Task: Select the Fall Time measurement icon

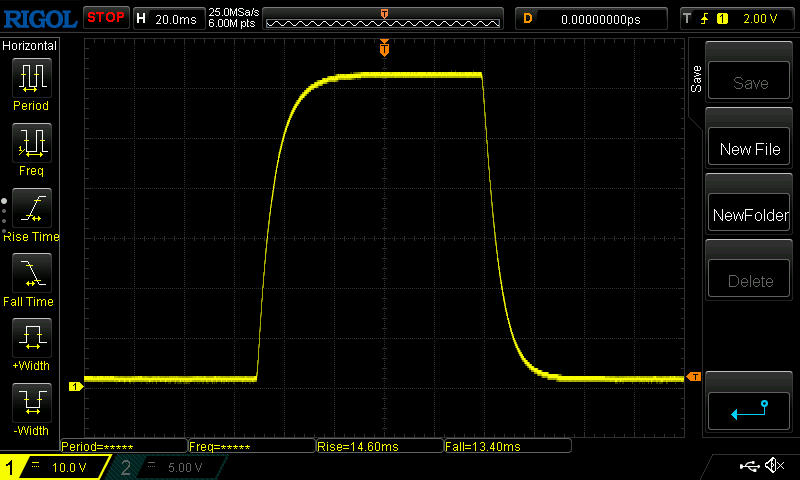Action: [x=32, y=273]
